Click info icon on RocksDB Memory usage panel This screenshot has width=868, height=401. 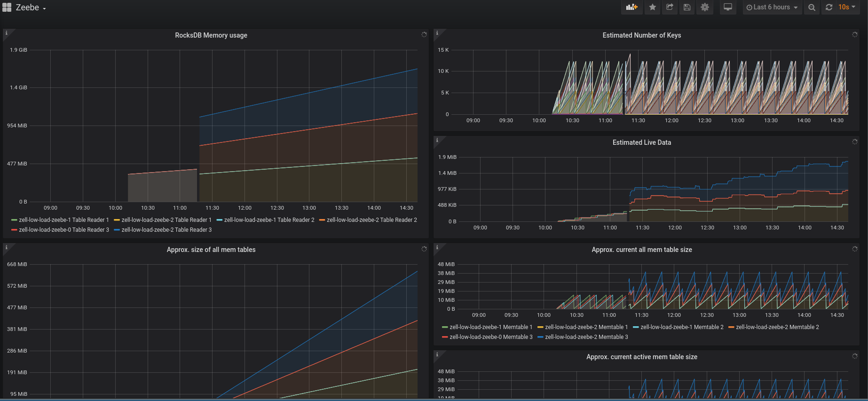pos(7,33)
